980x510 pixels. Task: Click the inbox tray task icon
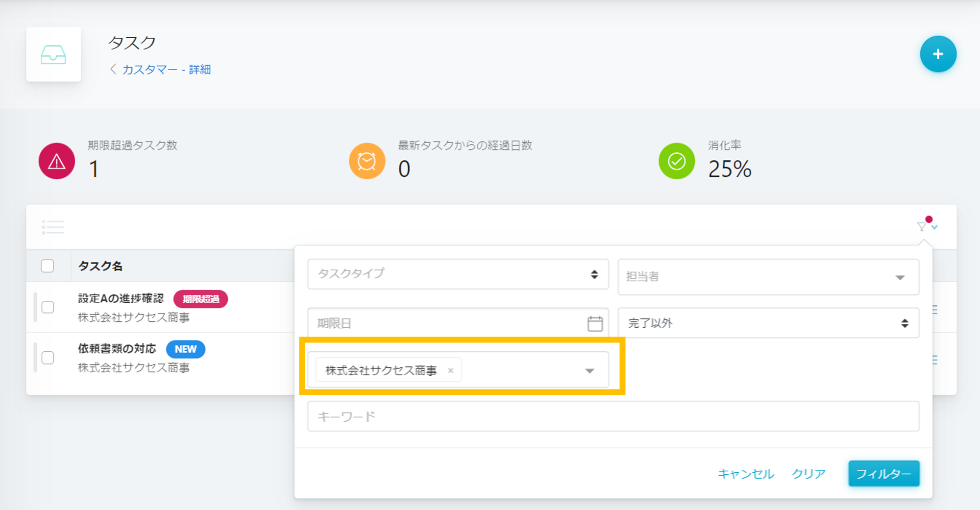click(x=53, y=54)
